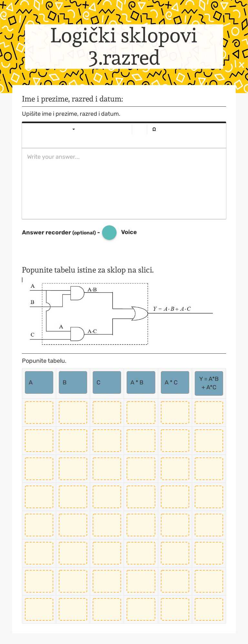Select the 'Y = A*B + A*C' header
The image size is (248, 644).
pyautogui.click(x=209, y=382)
